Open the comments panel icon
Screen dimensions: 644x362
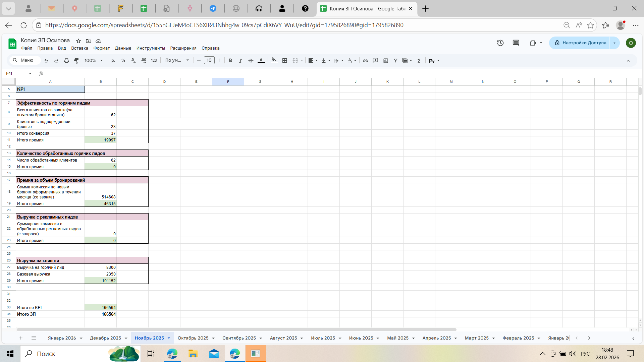click(x=516, y=43)
